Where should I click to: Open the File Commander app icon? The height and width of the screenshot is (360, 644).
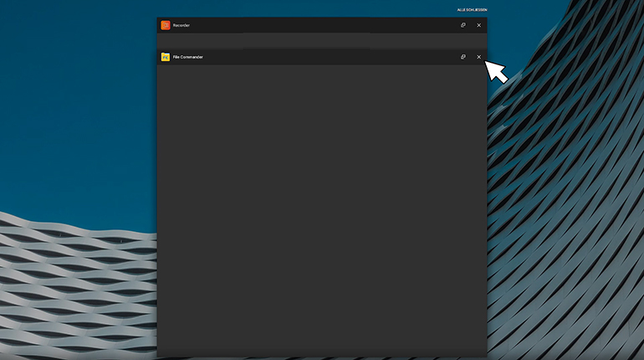click(x=166, y=57)
